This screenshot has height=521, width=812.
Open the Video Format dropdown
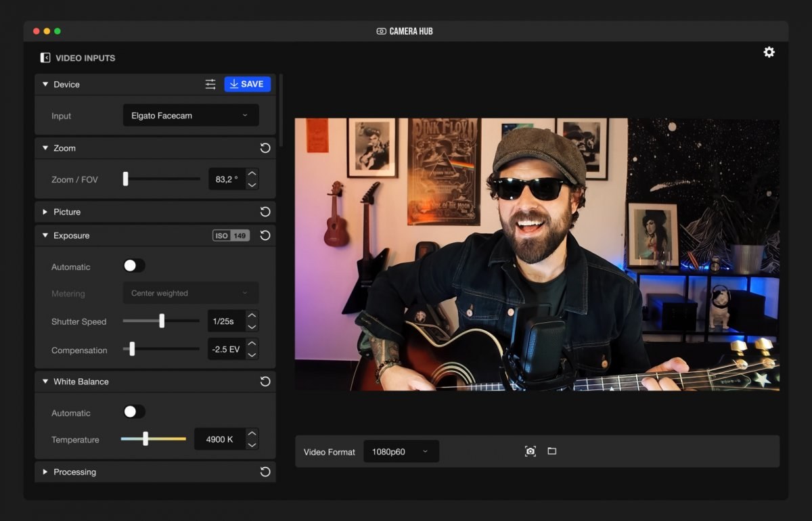pyautogui.click(x=401, y=452)
